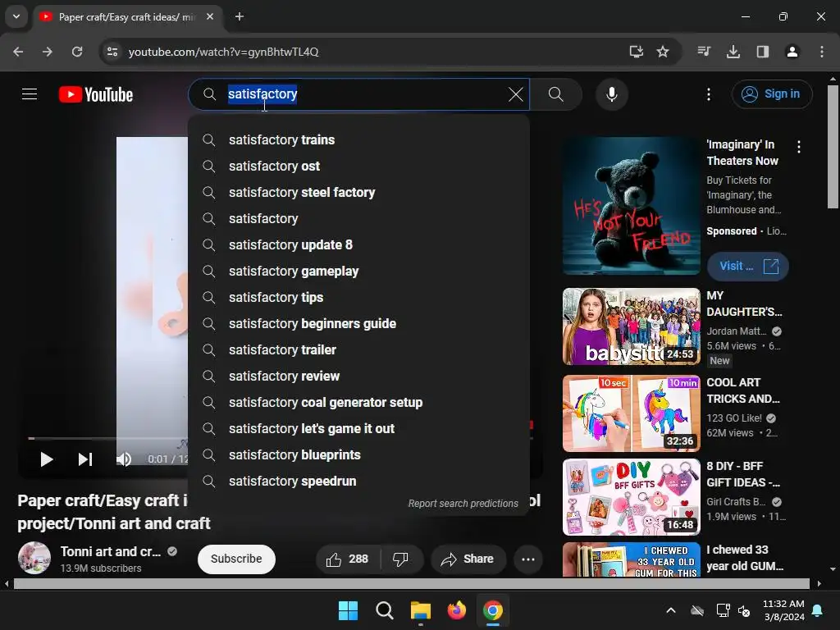Select suggestion satisfactory ost

tap(358, 166)
